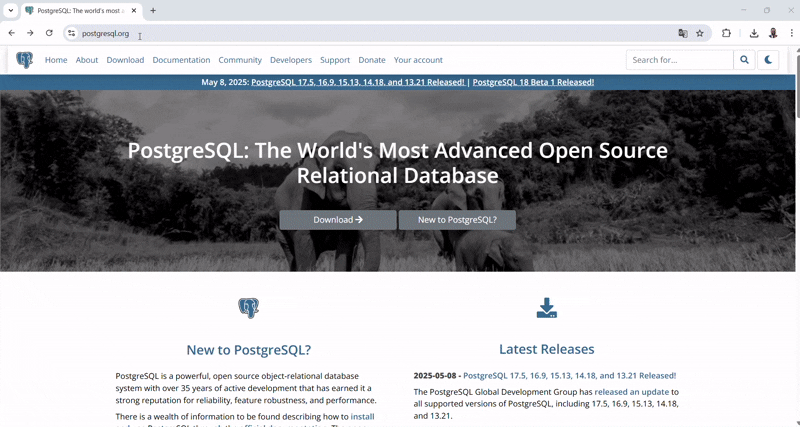Click the browser forward arrow
Screen dimensions: 800x427
30,33
